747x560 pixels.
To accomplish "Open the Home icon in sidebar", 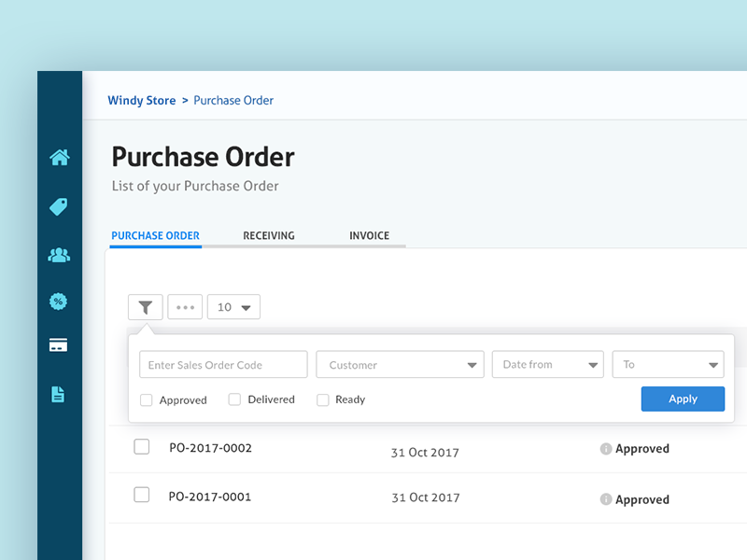I will pos(60,157).
